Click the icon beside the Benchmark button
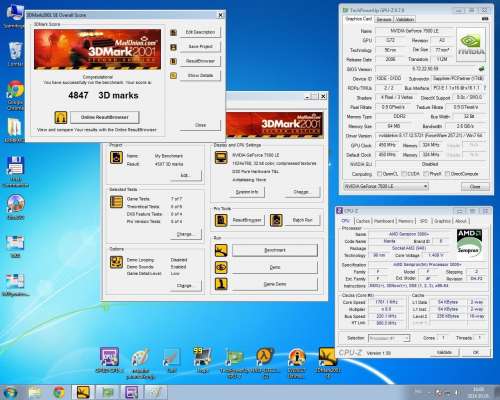This screenshot has width=500, height=400. tap(221, 250)
